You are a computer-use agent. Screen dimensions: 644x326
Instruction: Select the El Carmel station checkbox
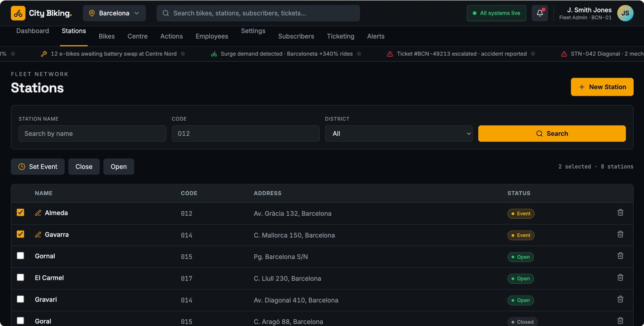point(20,277)
